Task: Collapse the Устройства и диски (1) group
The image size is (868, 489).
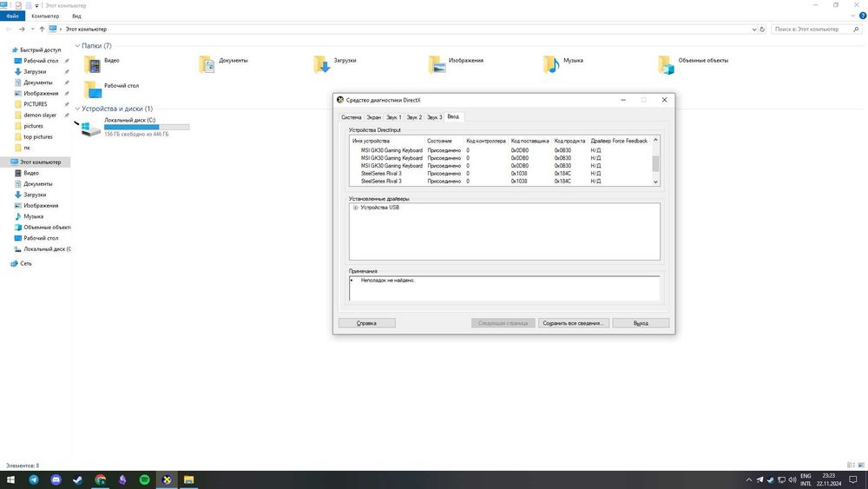Action: point(77,109)
